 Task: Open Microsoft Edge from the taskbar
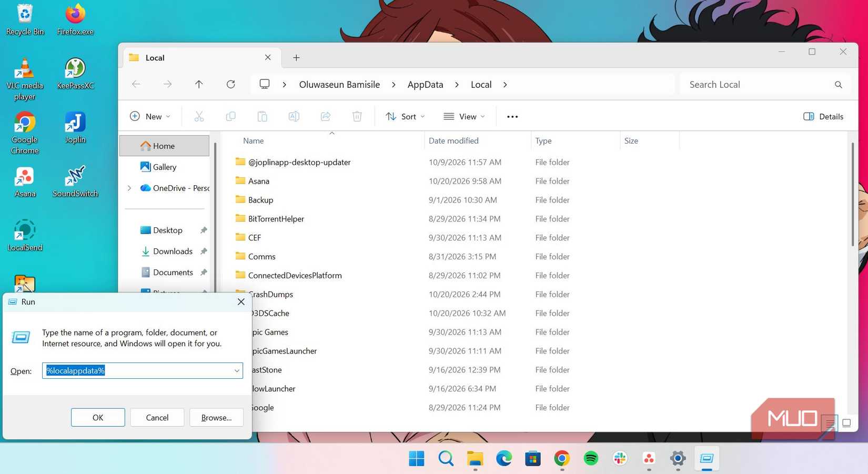coord(504,458)
